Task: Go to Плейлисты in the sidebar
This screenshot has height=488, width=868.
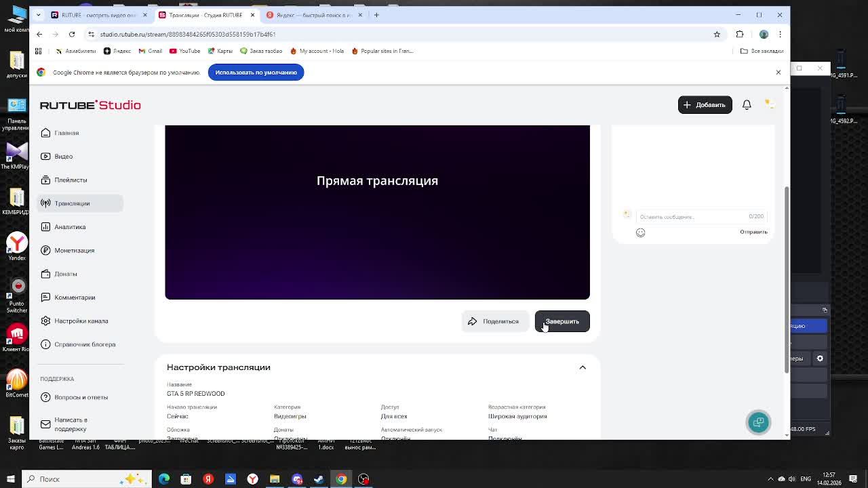Action: [x=80, y=180]
